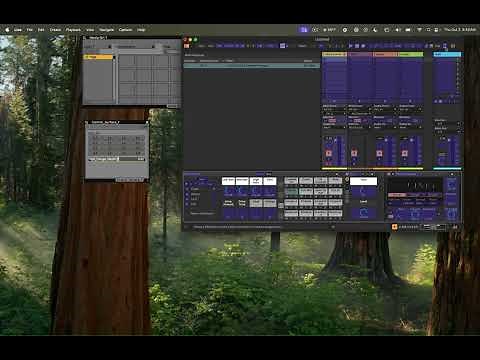Image resolution: width=480 pixels, height=360 pixels.
Task: Click the first white macro label in rack
Action: click(x=228, y=181)
